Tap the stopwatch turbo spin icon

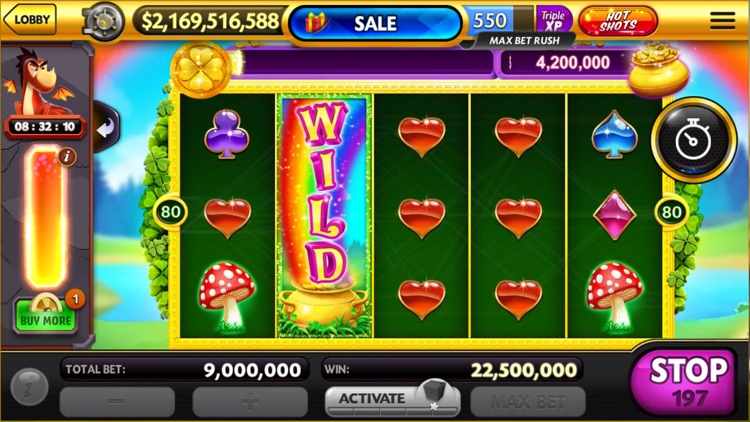[693, 141]
